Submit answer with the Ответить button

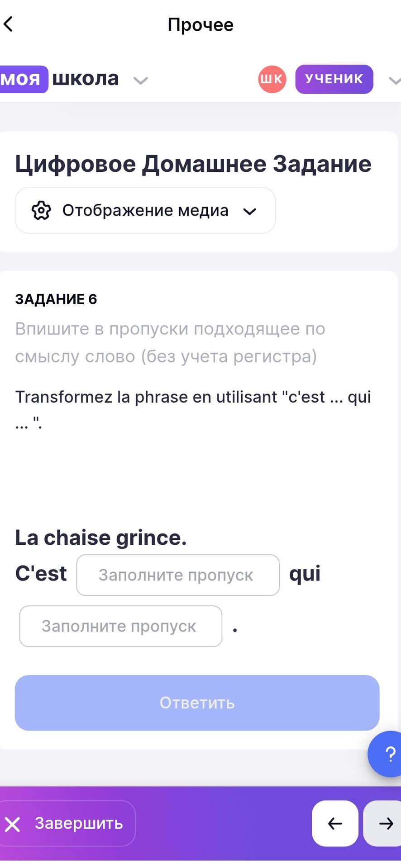(x=197, y=703)
